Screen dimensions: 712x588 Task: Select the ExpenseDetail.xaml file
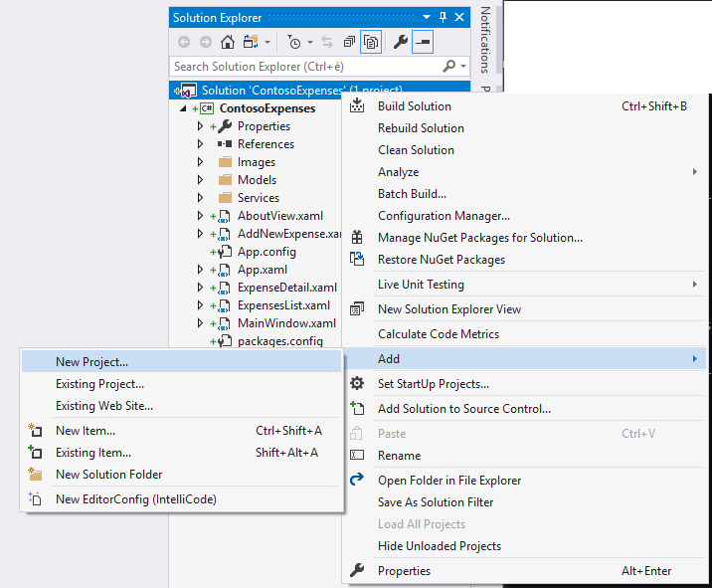pos(287,288)
